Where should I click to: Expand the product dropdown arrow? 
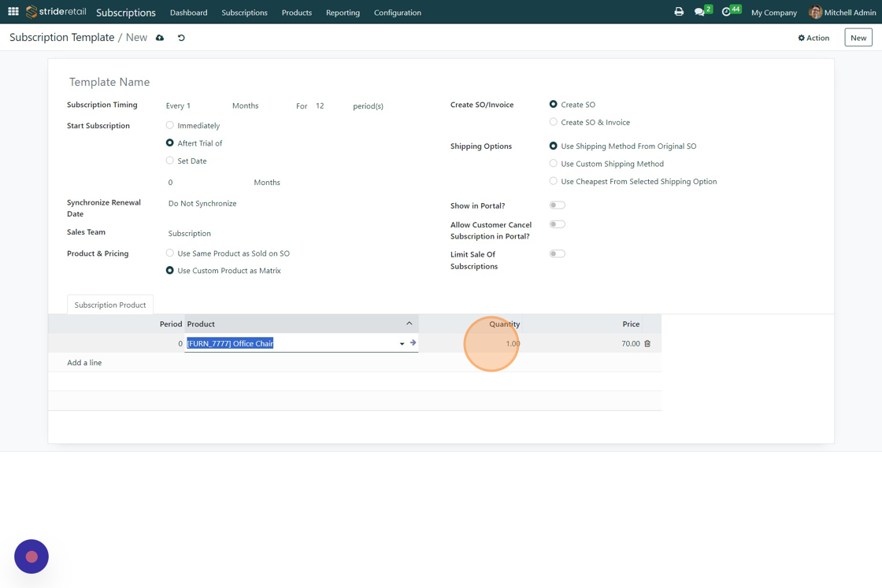402,344
